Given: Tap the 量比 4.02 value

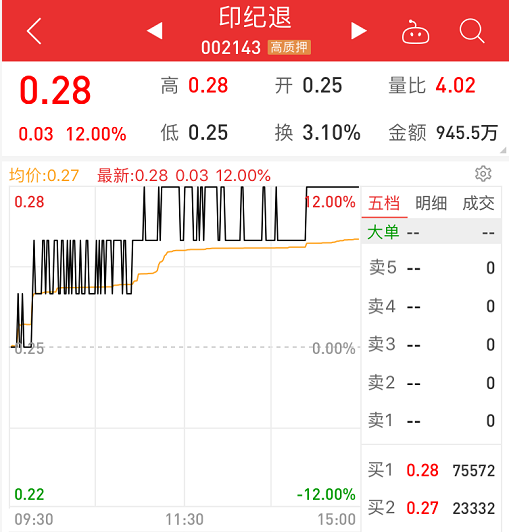Looking at the screenshot, I should (455, 85).
